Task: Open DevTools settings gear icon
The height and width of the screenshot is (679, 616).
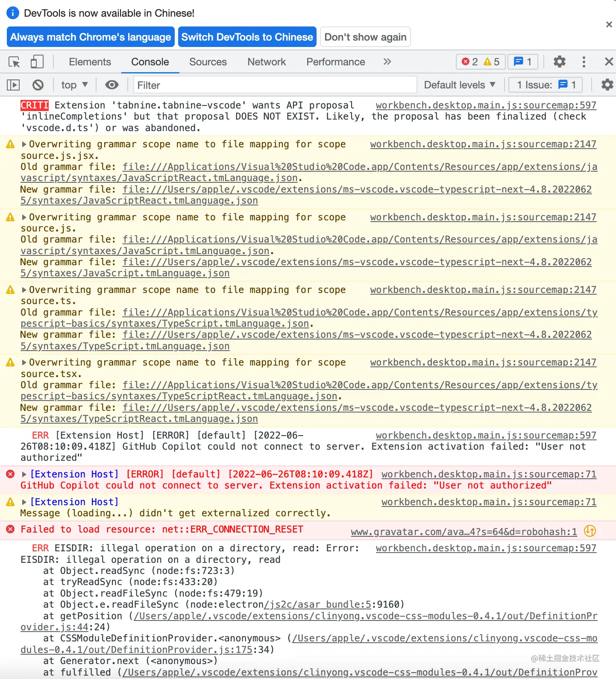Action: (x=560, y=62)
